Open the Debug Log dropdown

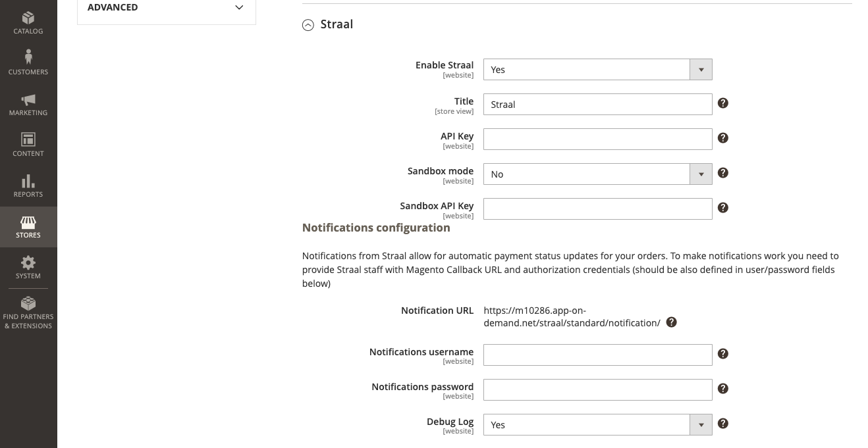click(597, 425)
